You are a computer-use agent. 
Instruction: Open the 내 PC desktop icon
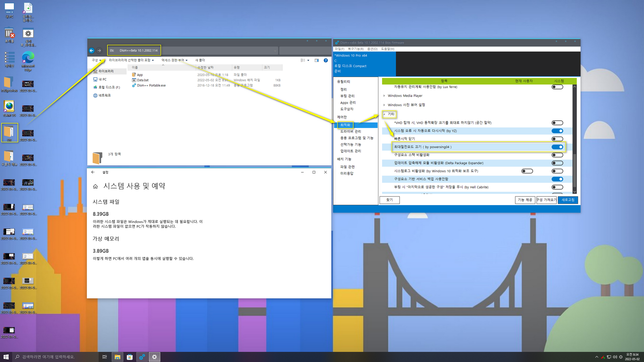tap(9, 11)
